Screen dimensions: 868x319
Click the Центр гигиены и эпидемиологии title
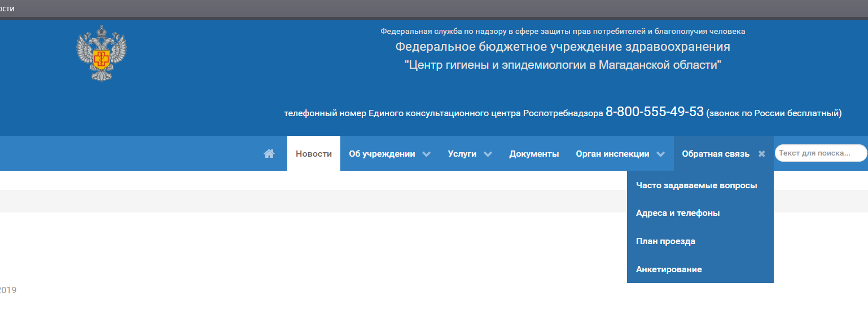click(x=563, y=65)
